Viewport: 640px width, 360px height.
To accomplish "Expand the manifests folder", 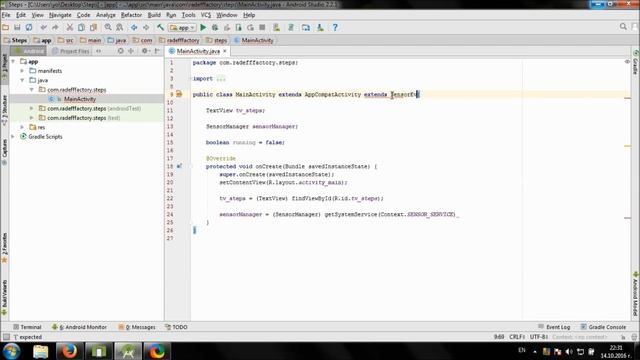I will tap(22, 71).
